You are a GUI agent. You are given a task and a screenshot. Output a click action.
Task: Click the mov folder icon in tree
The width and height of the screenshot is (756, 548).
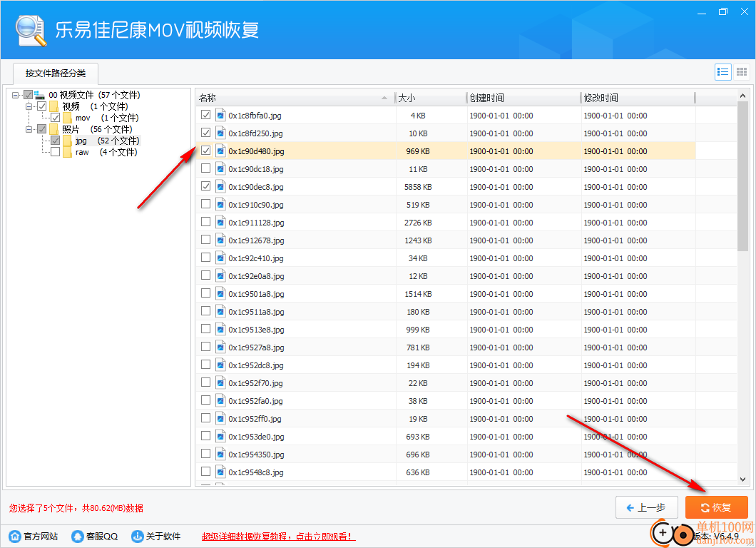[68, 118]
